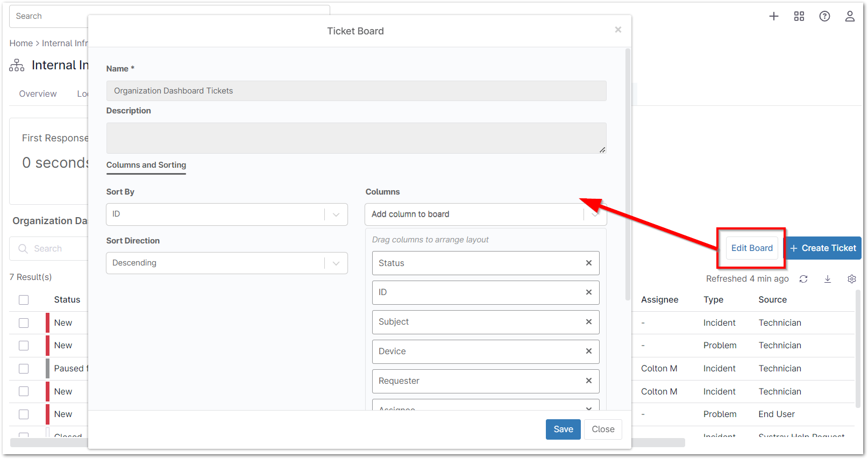The image size is (868, 459).
Task: Remove the Status column from board
Action: [x=588, y=263]
